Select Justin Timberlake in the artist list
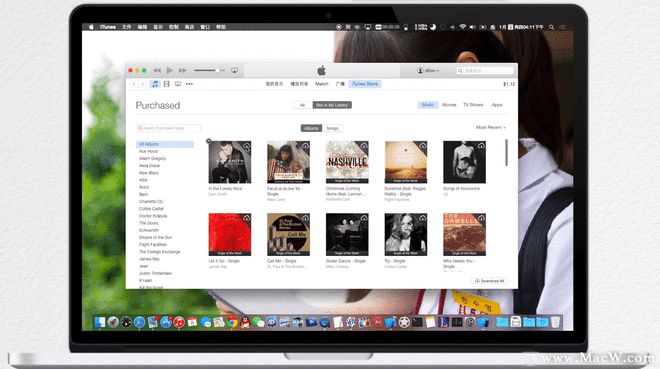Viewport: 660px width, 369px height. click(155, 273)
